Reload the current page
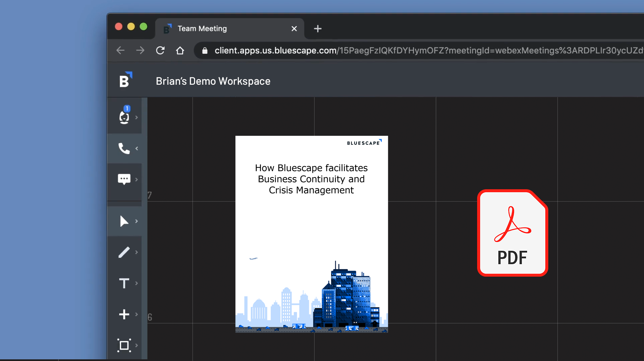 click(160, 50)
